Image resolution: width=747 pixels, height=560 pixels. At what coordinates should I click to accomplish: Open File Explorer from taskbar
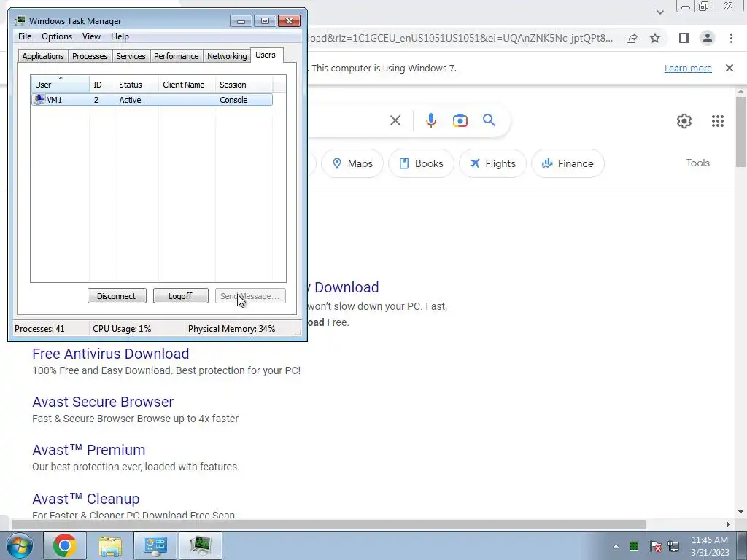(110, 545)
